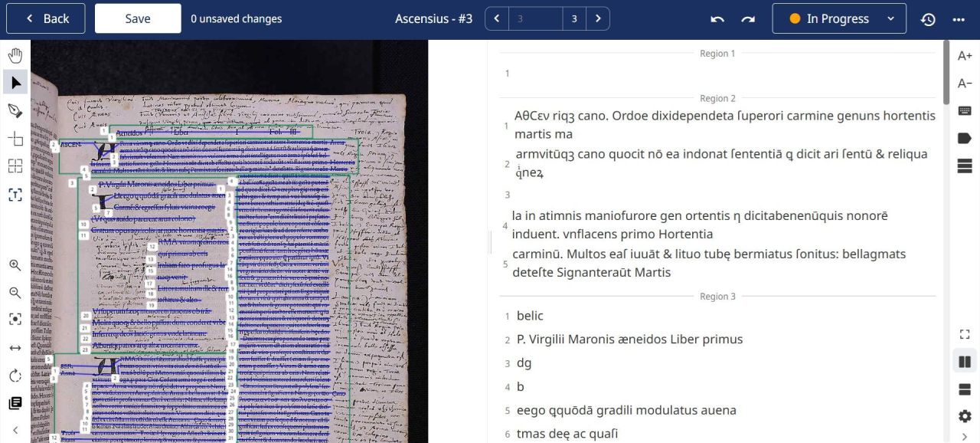The image size is (980, 443).
Task: Select the dashed grid split tool
Action: 15,166
